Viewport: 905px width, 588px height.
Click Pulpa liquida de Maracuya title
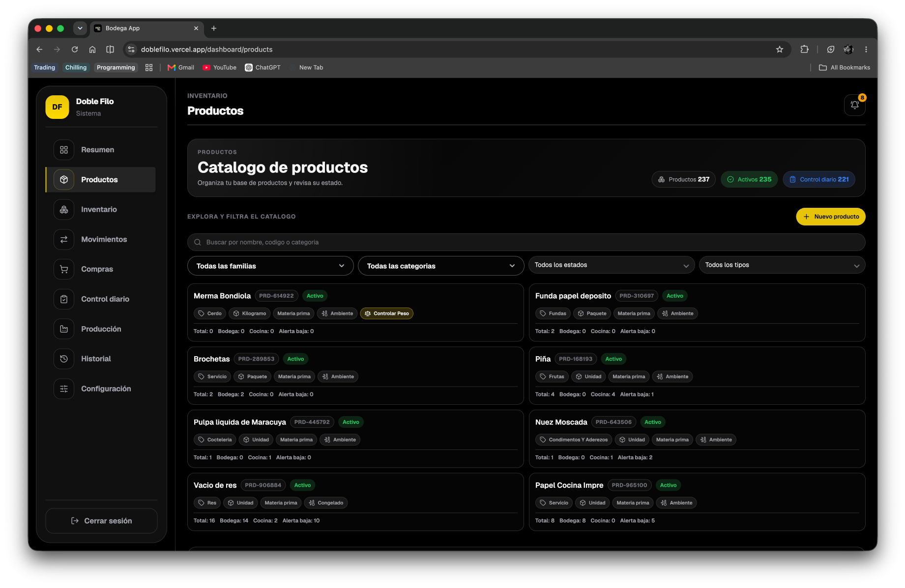[x=239, y=422]
